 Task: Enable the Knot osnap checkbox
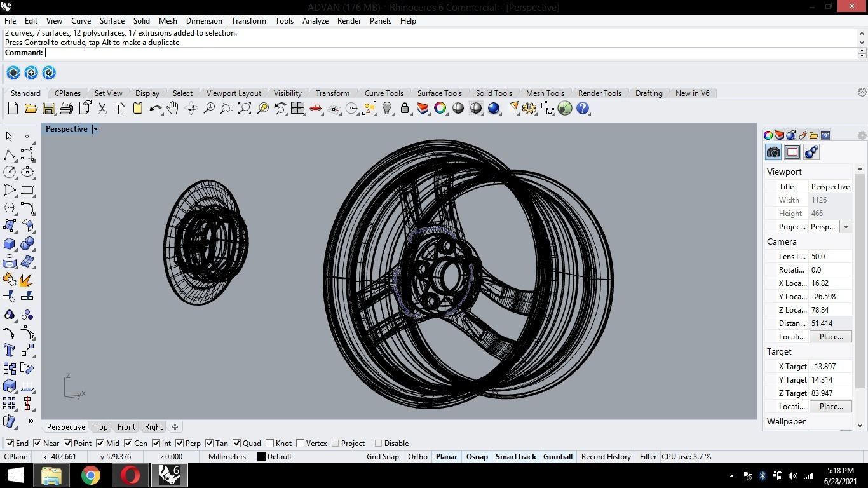click(270, 444)
